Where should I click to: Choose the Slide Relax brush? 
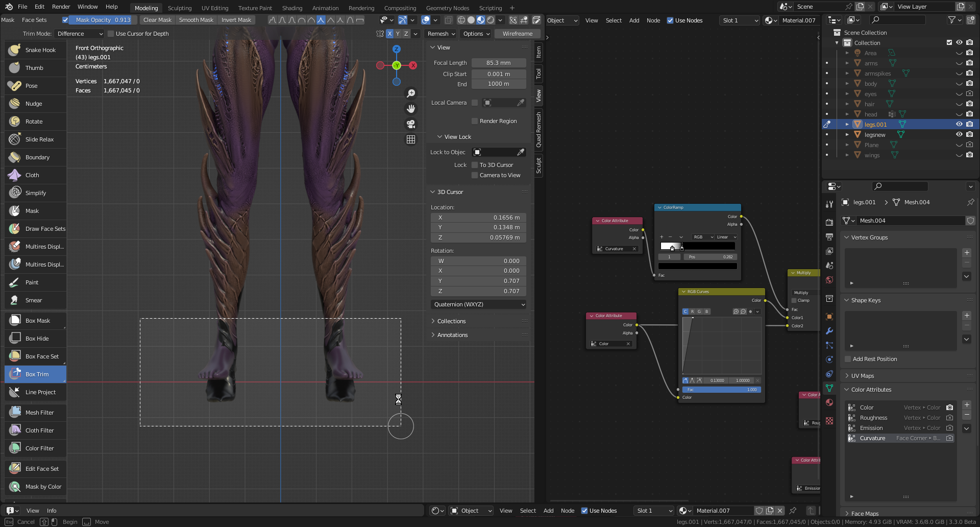click(35, 139)
